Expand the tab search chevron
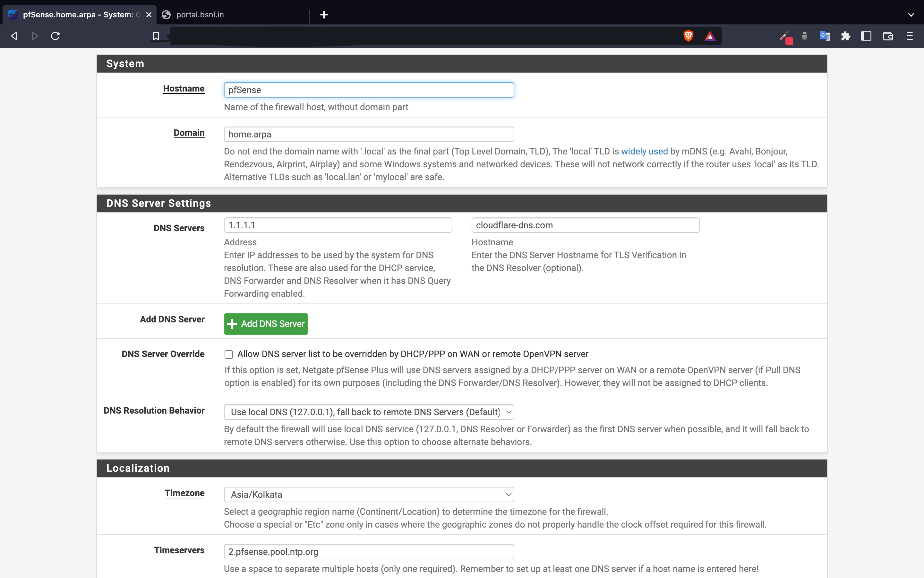The width and height of the screenshot is (924, 578). (911, 14)
